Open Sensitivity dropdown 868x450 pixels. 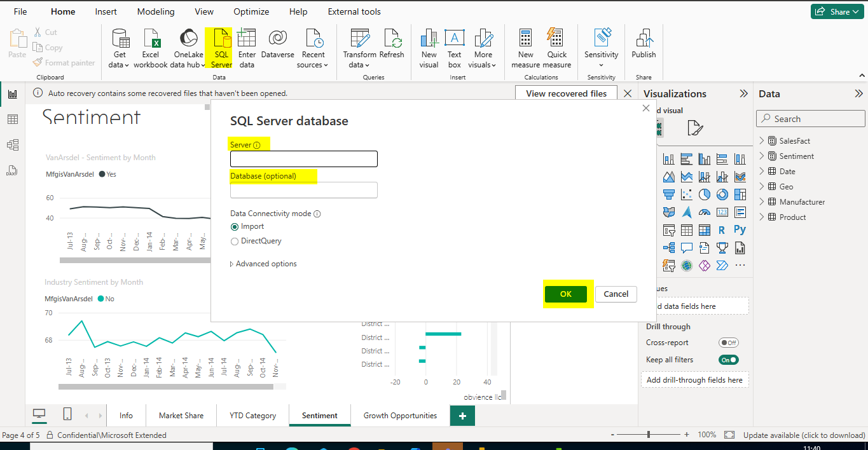pos(601,48)
